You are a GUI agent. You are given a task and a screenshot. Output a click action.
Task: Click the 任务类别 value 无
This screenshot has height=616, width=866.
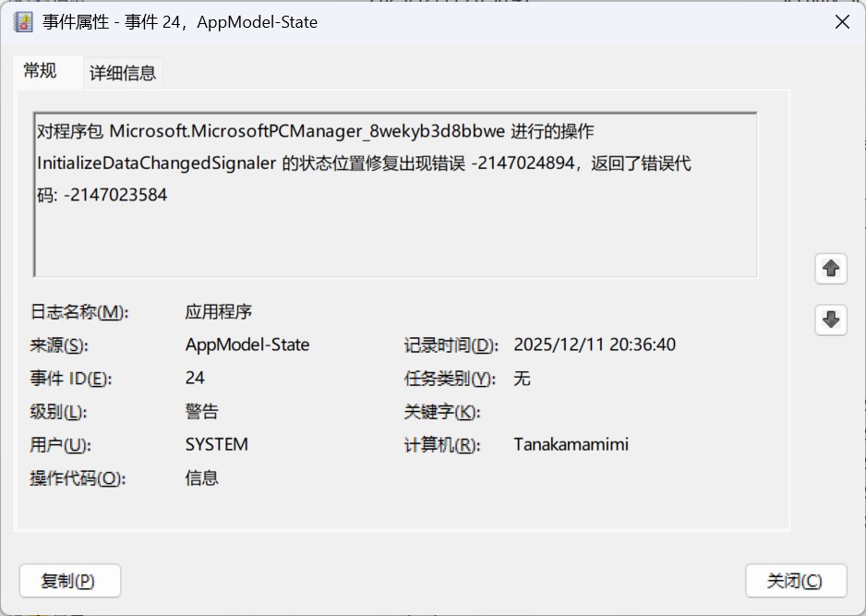point(522,379)
